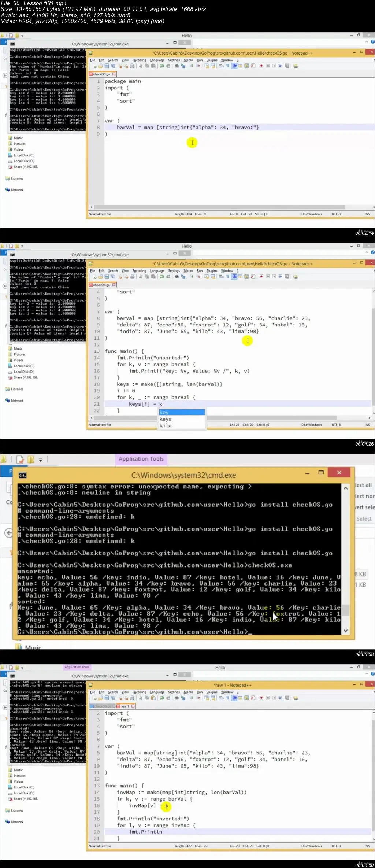Screen dimensions: 375x868
Task: Click Open file icon in first frame Notepad++ toolbar
Action: [x=101, y=66]
